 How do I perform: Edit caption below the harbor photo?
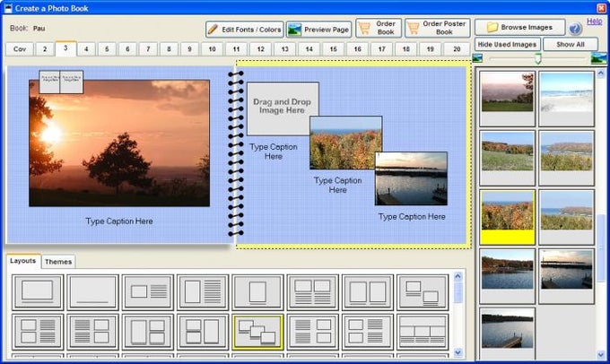[412, 217]
